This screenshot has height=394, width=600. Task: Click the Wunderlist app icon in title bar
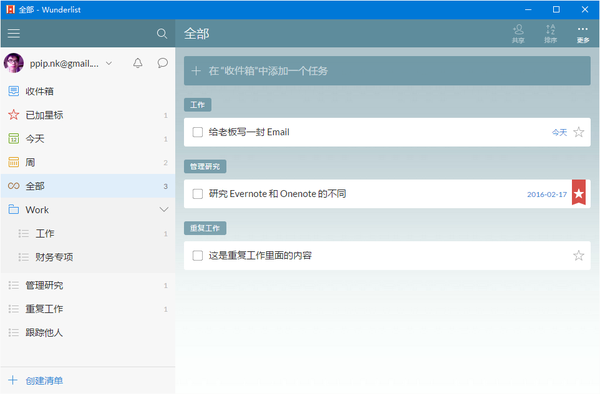(x=10, y=10)
